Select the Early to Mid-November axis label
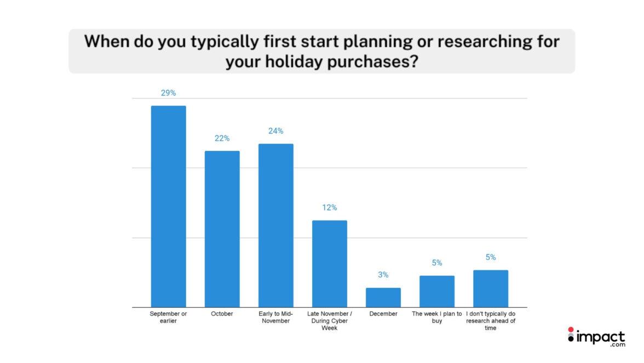Viewport: 644px width, 363px height. click(275, 317)
